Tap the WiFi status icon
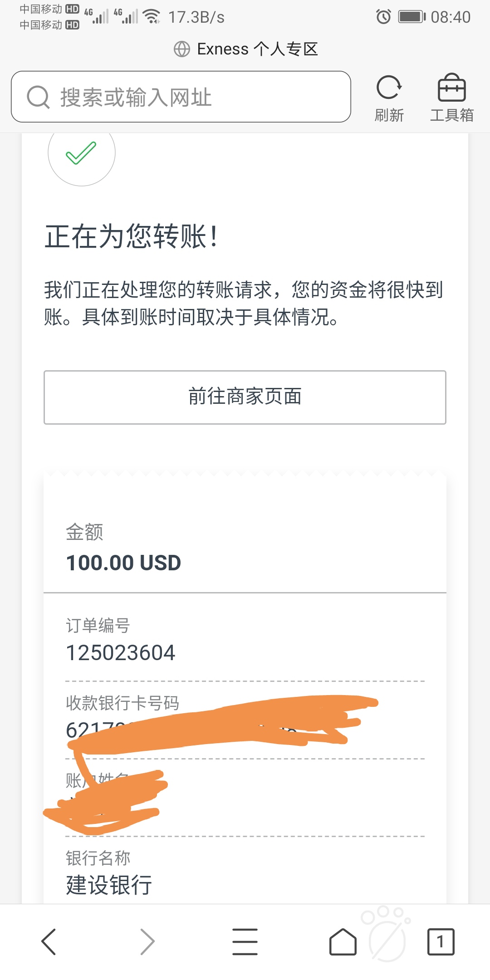This screenshot has height=980, width=490. tap(152, 16)
